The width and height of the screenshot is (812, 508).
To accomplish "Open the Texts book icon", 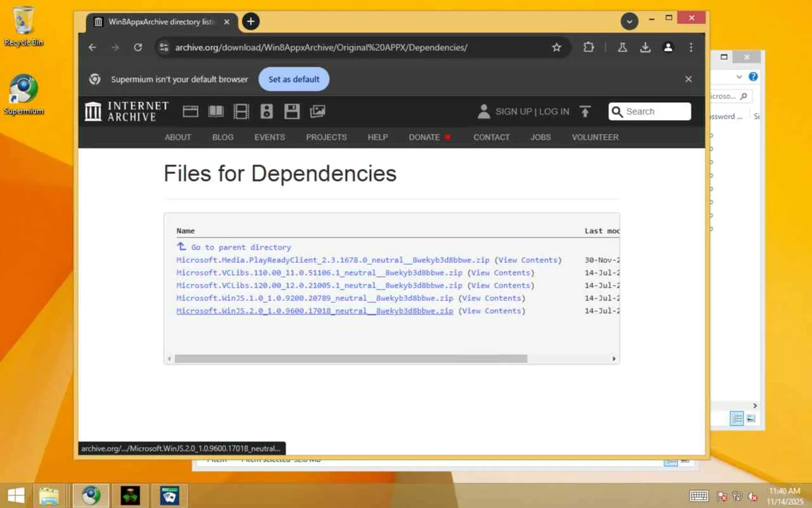I will (x=216, y=112).
